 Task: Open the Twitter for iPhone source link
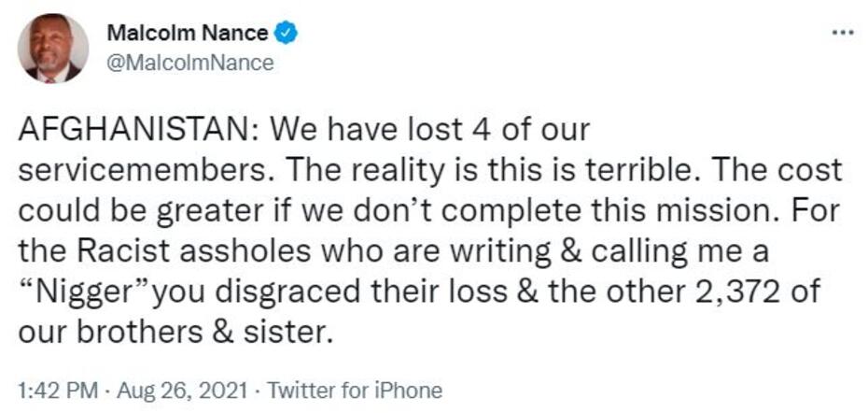tap(355, 390)
